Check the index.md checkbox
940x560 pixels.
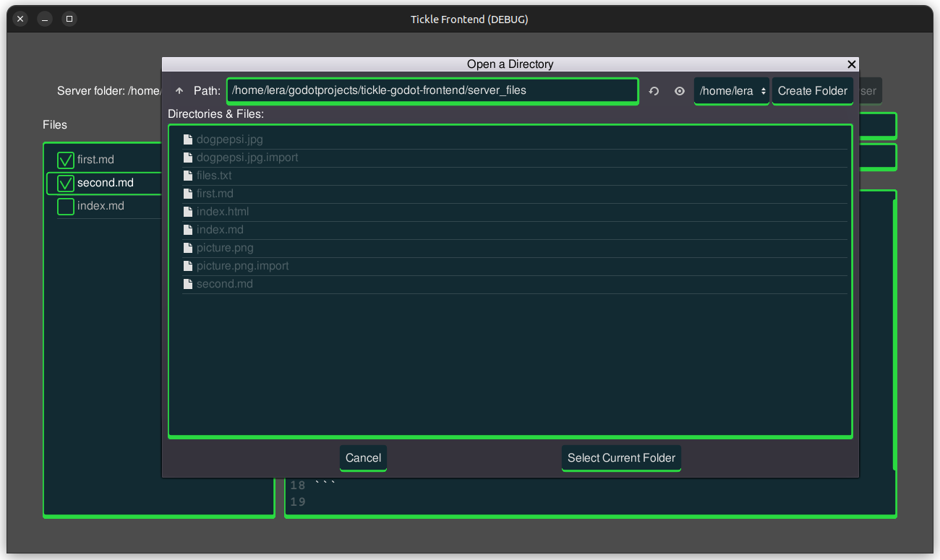pos(66,207)
